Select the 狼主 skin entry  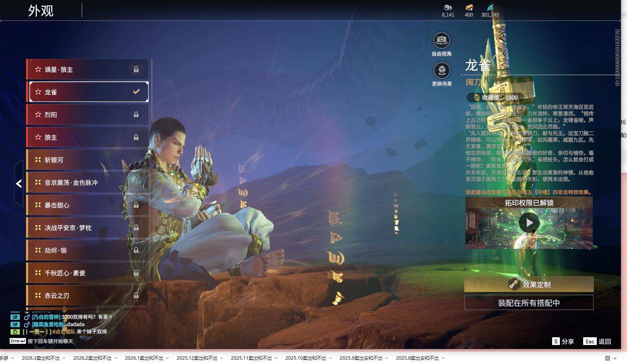tap(87, 137)
